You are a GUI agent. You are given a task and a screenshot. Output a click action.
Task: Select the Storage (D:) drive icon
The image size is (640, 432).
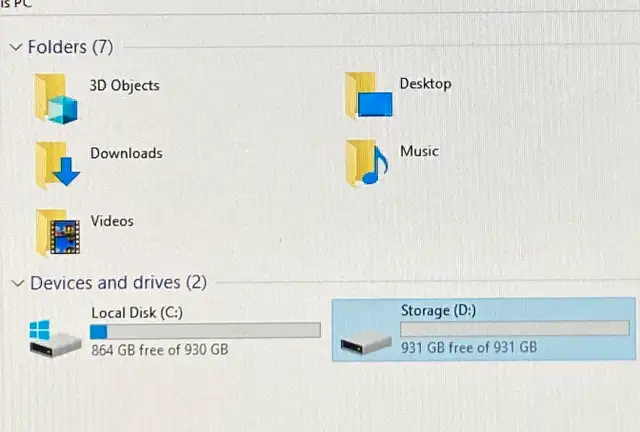pyautogui.click(x=366, y=343)
